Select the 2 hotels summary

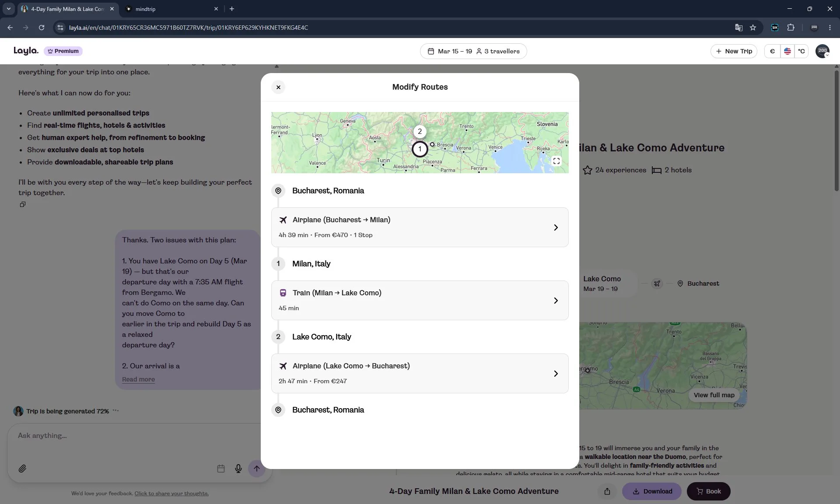pos(672,170)
